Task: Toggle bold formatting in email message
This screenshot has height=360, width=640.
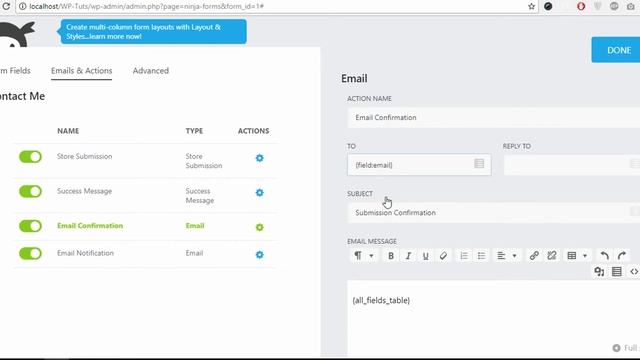Action: pyautogui.click(x=391, y=256)
